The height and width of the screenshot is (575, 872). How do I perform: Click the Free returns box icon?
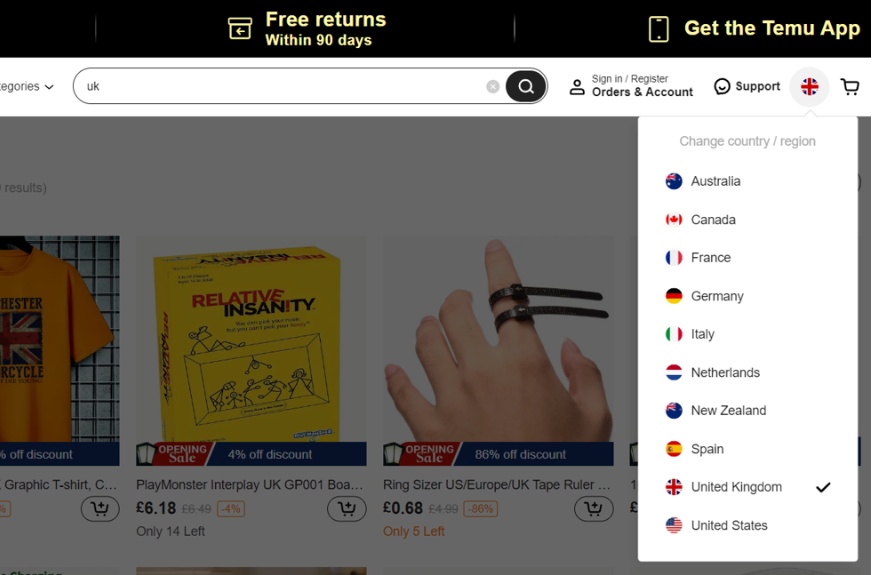(240, 28)
